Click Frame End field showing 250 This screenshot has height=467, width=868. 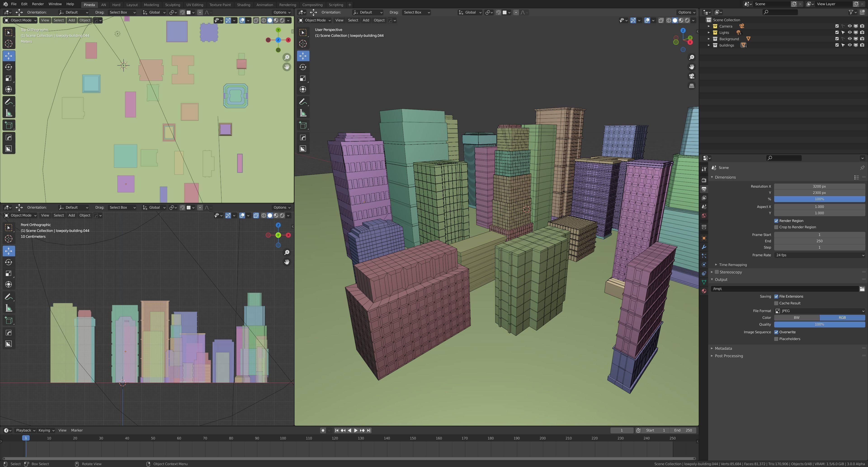[x=819, y=241]
